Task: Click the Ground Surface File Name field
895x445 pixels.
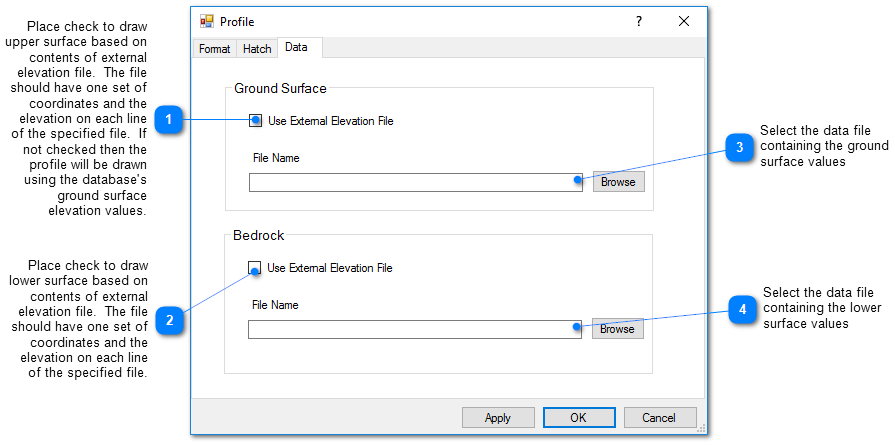Action: pyautogui.click(x=415, y=182)
